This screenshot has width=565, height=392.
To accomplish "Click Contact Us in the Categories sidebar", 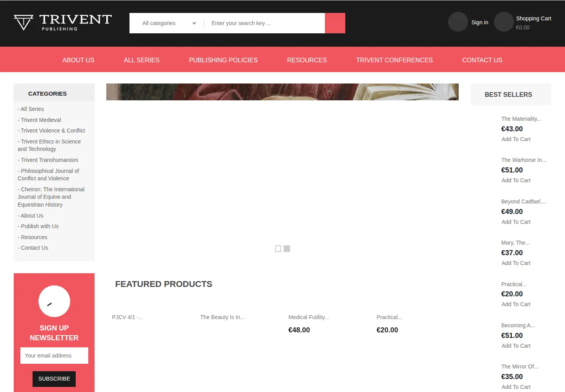I will click(33, 248).
